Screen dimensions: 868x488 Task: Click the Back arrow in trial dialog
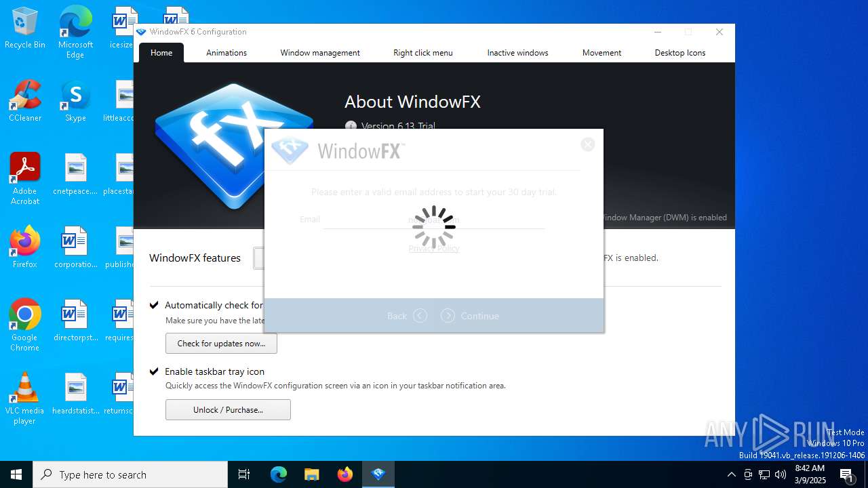[x=420, y=316]
